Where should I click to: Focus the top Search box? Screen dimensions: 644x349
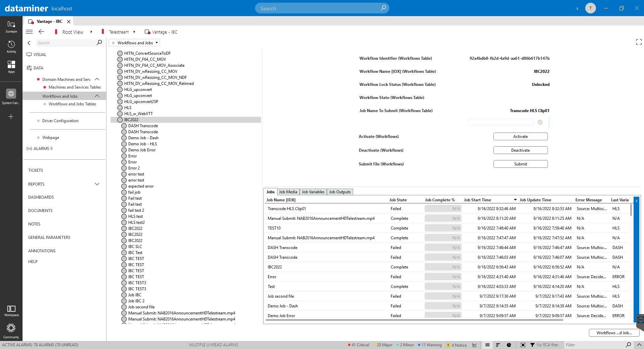click(322, 8)
